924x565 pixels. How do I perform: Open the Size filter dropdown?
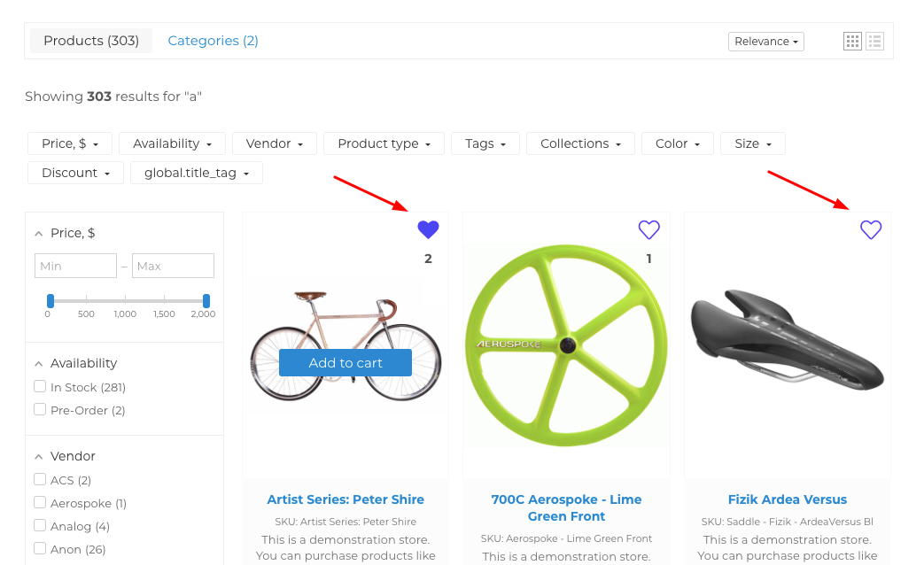point(753,143)
